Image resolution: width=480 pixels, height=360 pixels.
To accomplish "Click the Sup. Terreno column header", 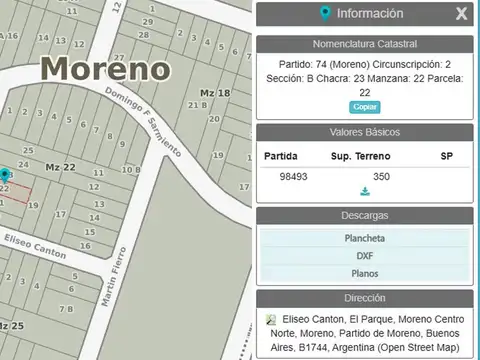I will [361, 156].
